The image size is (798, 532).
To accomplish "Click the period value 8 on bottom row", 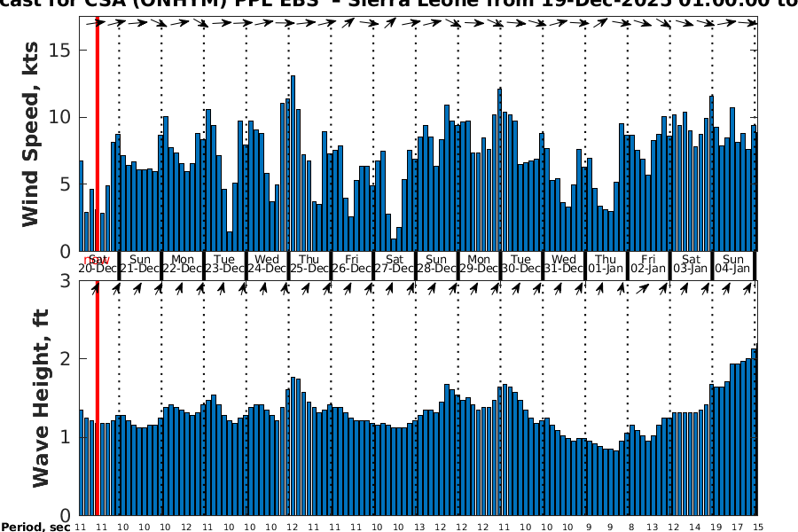I will coord(630,528).
